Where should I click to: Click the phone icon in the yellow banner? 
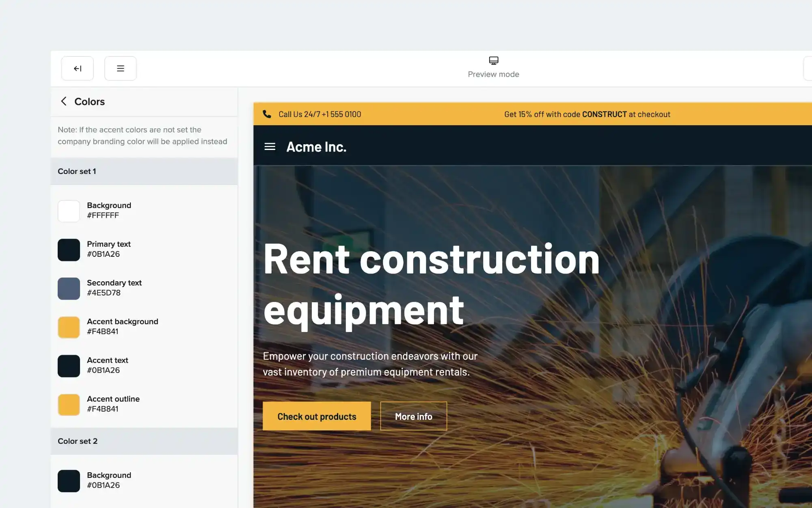(x=267, y=114)
